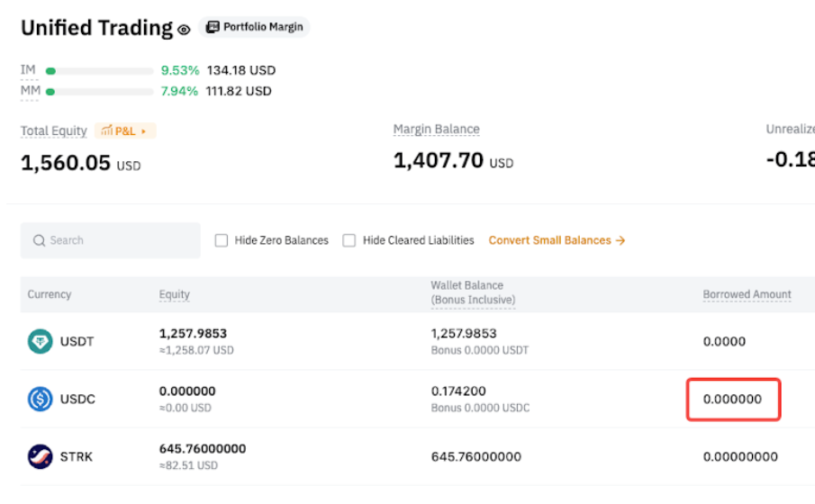The image size is (815, 504).
Task: Check Hide Cleared Liabilities option
Action: 349,240
